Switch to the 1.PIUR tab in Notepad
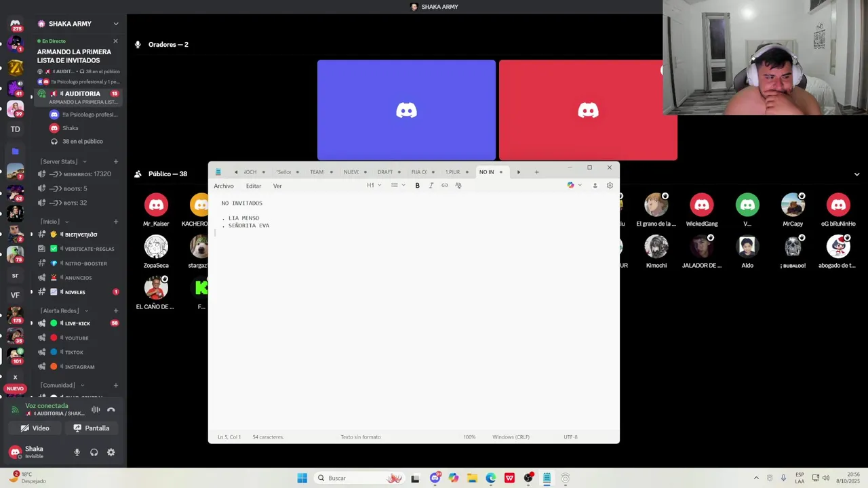Viewport: 868px width, 488px height. pos(452,172)
